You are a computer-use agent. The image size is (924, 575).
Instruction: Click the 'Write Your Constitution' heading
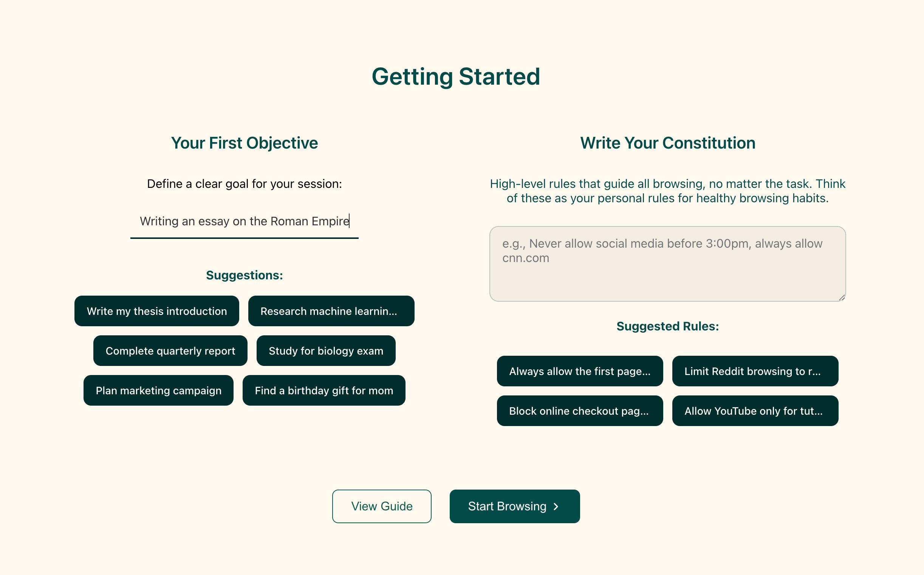667,143
